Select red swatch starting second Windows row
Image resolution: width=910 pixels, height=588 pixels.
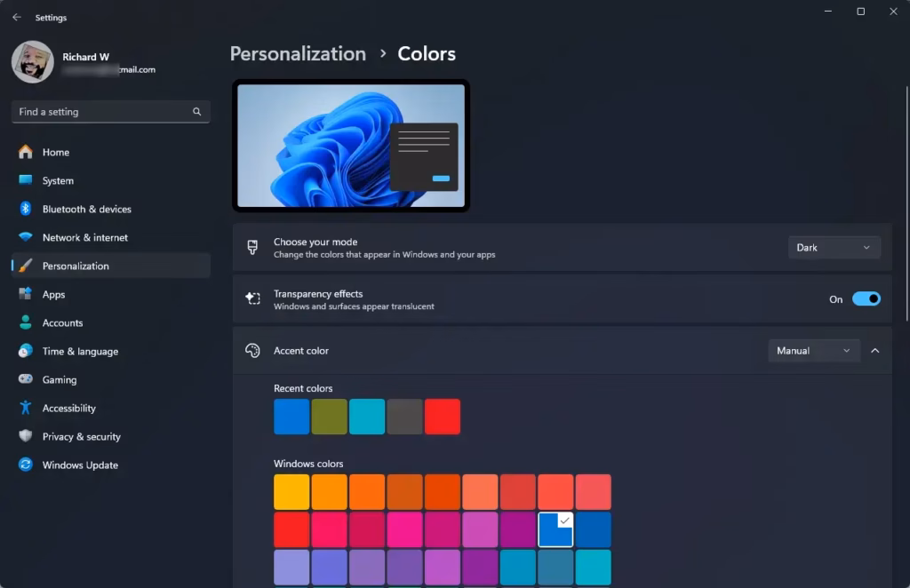(x=291, y=529)
